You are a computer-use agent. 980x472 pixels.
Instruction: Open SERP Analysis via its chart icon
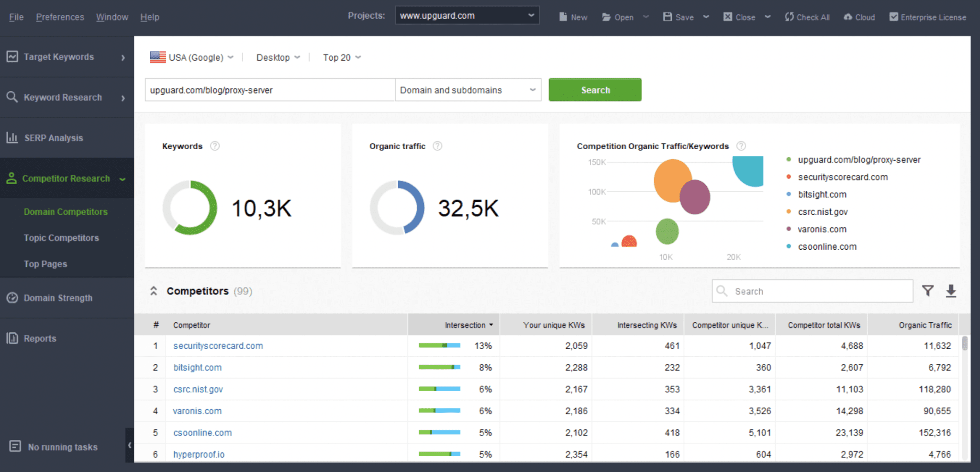12,138
